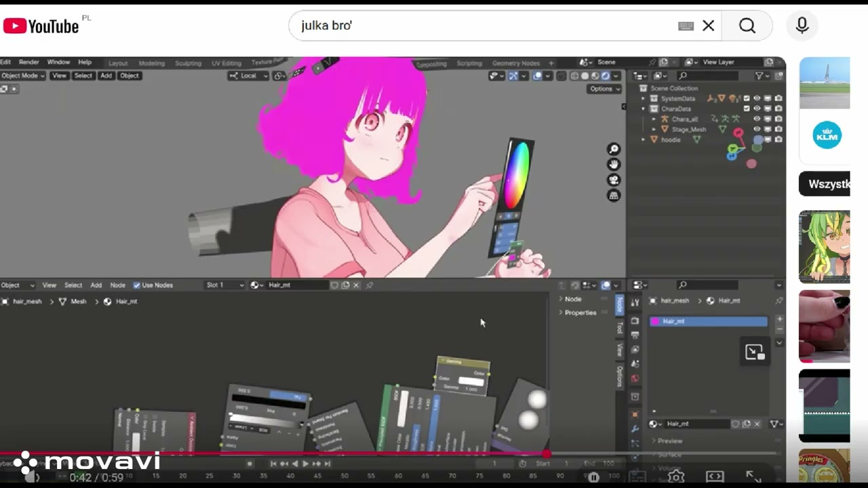868x488 pixels.
Task: Enter fullscreen in the YouTube player
Action: [753, 476]
